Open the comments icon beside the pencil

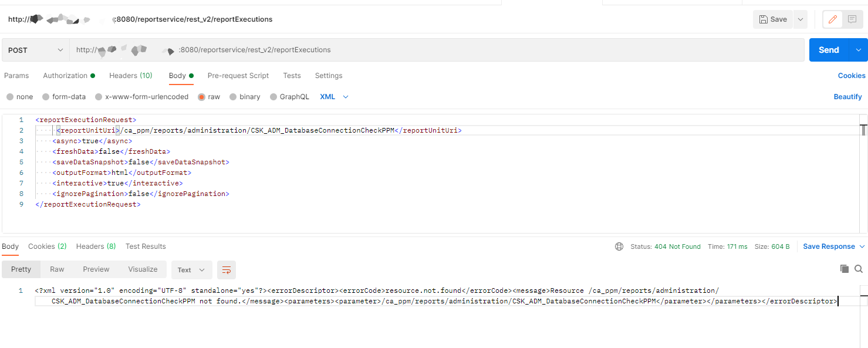[x=853, y=19]
